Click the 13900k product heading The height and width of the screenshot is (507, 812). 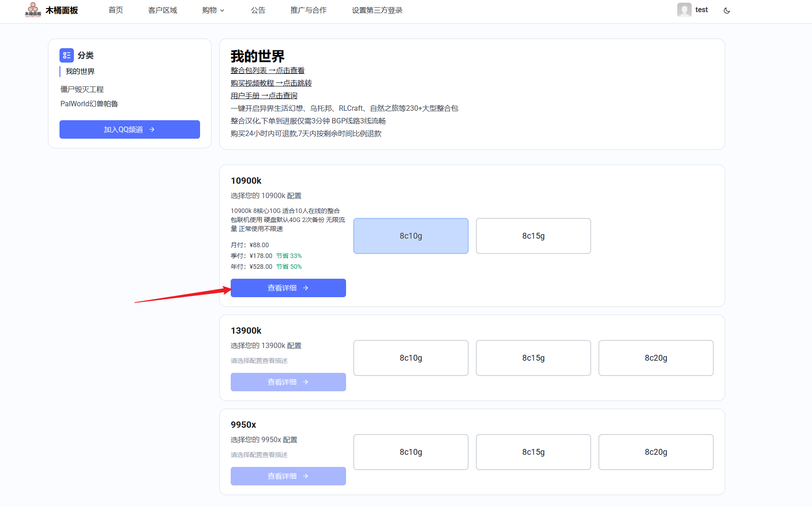[x=246, y=331]
